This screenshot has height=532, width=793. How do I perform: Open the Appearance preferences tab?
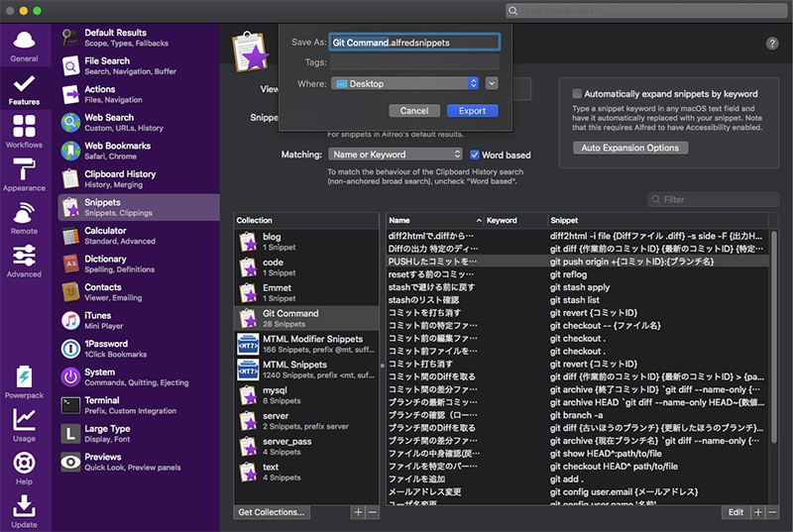click(25, 175)
